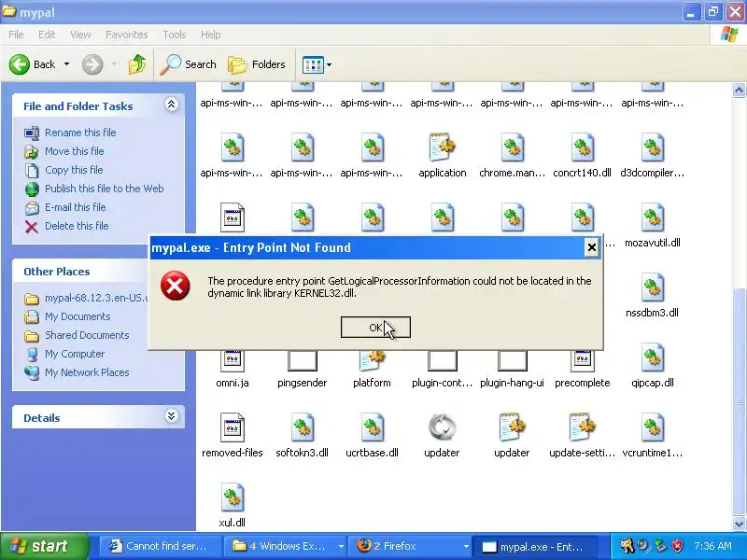Open the View menu
Screen dimensions: 747x560
(x=80, y=35)
